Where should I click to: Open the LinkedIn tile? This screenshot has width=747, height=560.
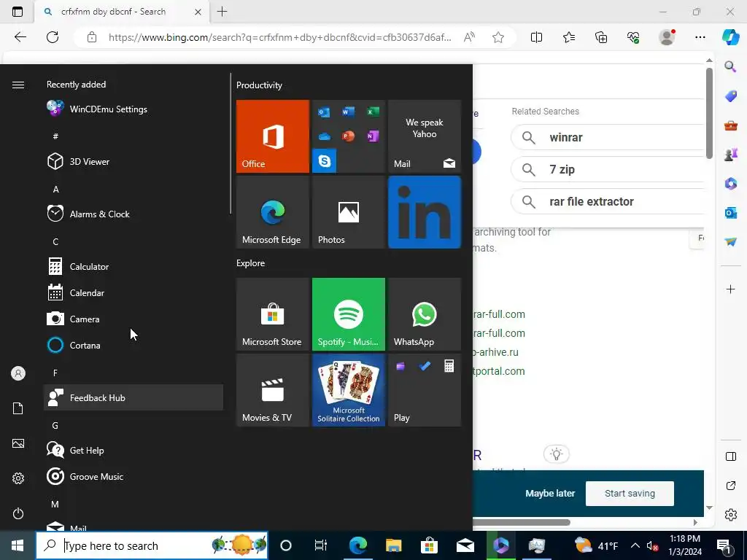pos(425,212)
